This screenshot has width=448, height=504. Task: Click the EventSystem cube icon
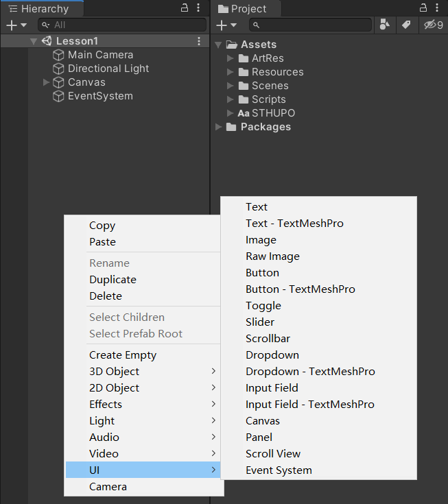pyautogui.click(x=58, y=96)
